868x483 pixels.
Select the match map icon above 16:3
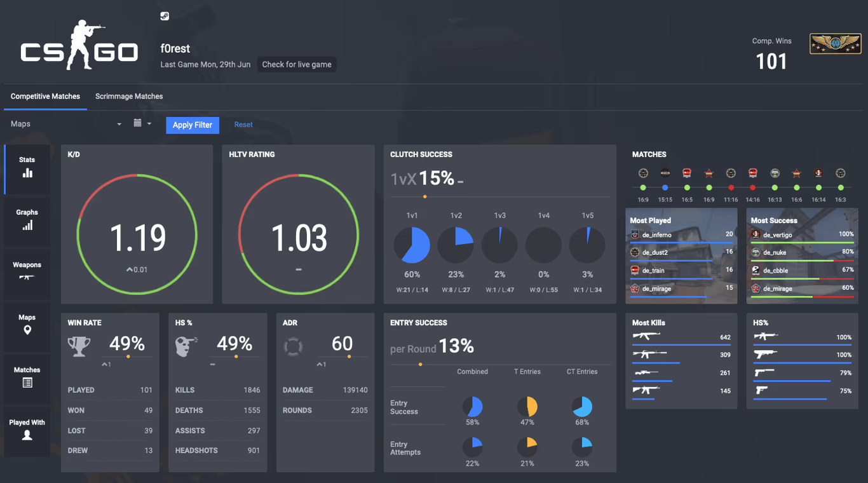tap(841, 173)
